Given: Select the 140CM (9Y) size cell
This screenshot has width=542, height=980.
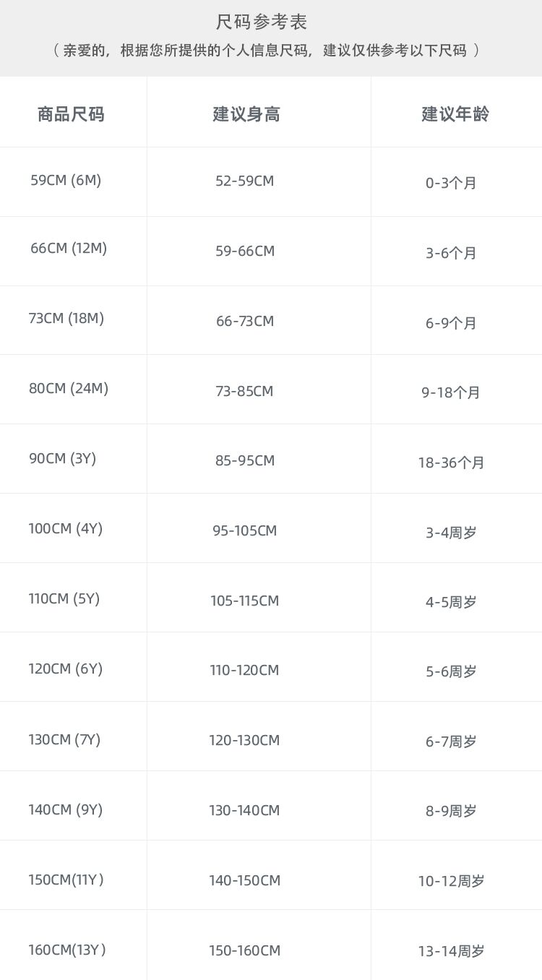Looking at the screenshot, I should coord(66,810).
